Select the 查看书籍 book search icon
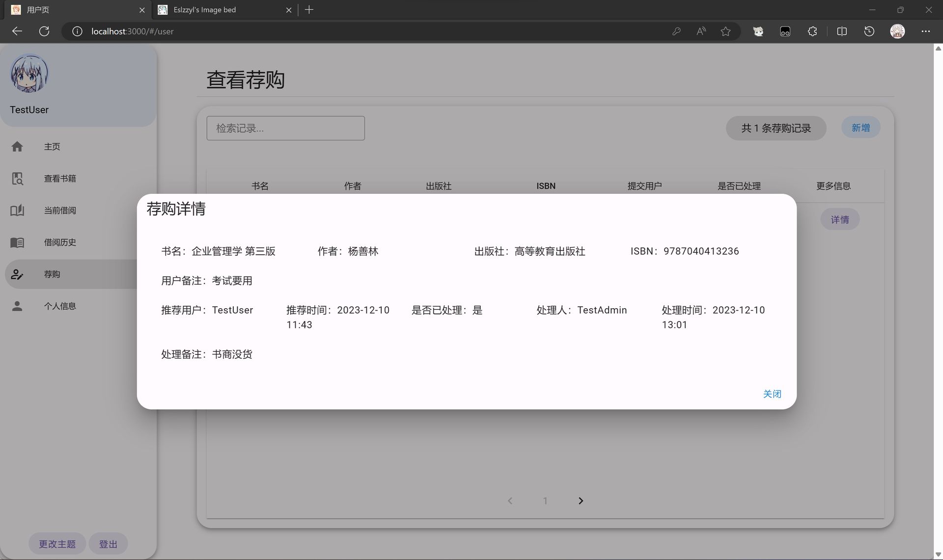943x560 pixels. click(17, 178)
